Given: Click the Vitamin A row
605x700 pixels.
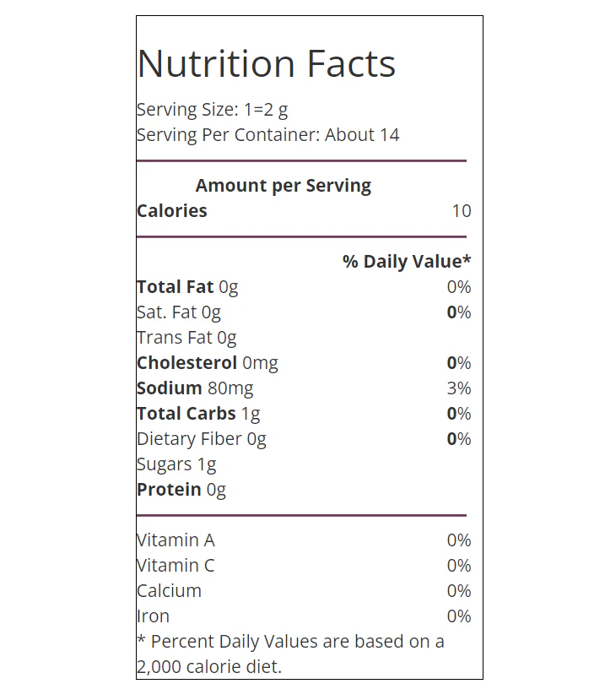Looking at the screenshot, I should click(304, 540).
